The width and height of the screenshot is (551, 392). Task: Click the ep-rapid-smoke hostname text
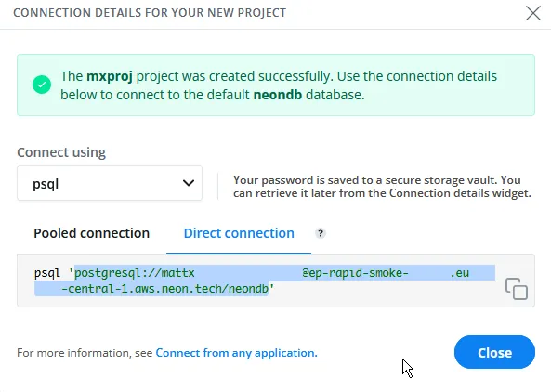[x=355, y=273]
